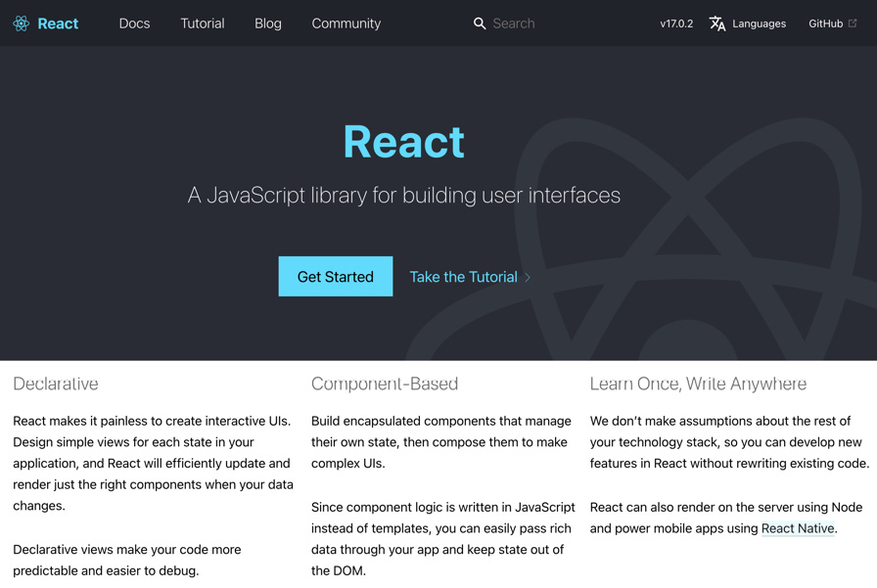Open the Blog section
This screenshot has height=588, width=877.
click(267, 23)
